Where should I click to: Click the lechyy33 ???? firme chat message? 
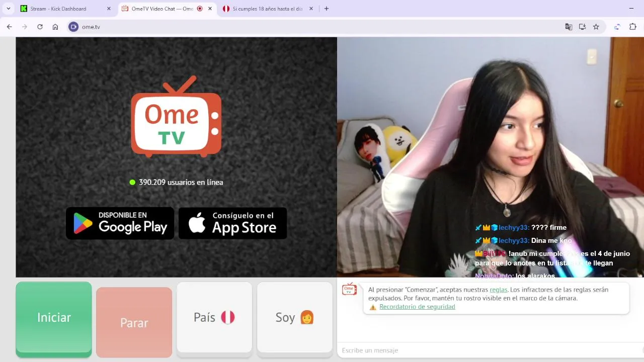(x=521, y=228)
